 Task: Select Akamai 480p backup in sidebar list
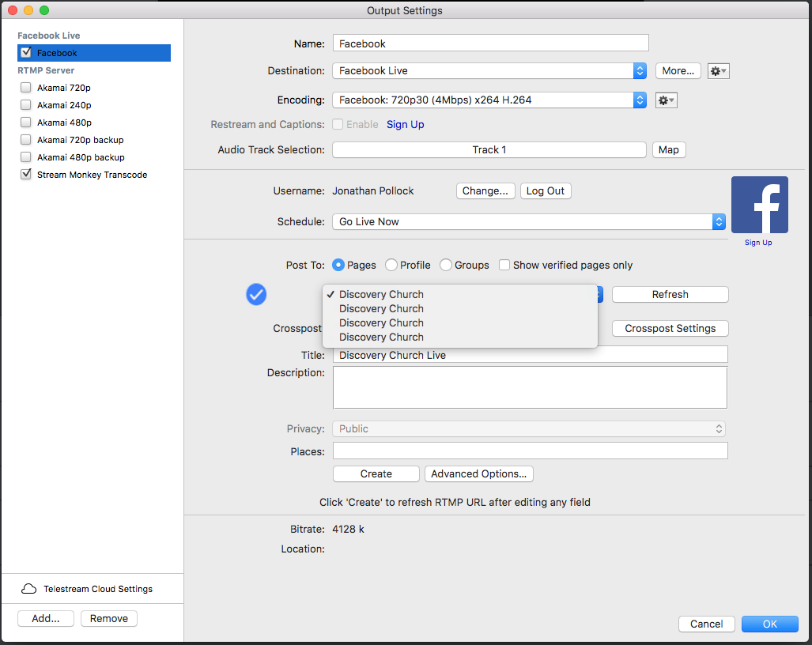click(81, 157)
